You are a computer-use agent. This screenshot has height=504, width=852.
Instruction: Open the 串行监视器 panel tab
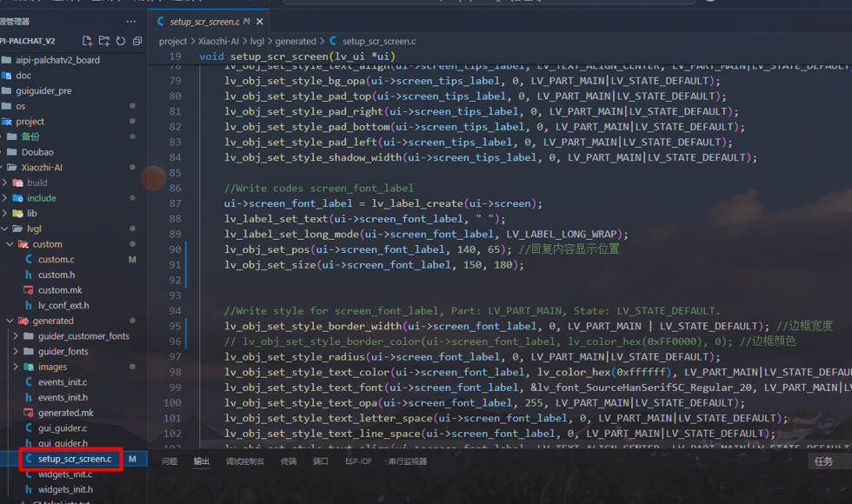pyautogui.click(x=407, y=461)
